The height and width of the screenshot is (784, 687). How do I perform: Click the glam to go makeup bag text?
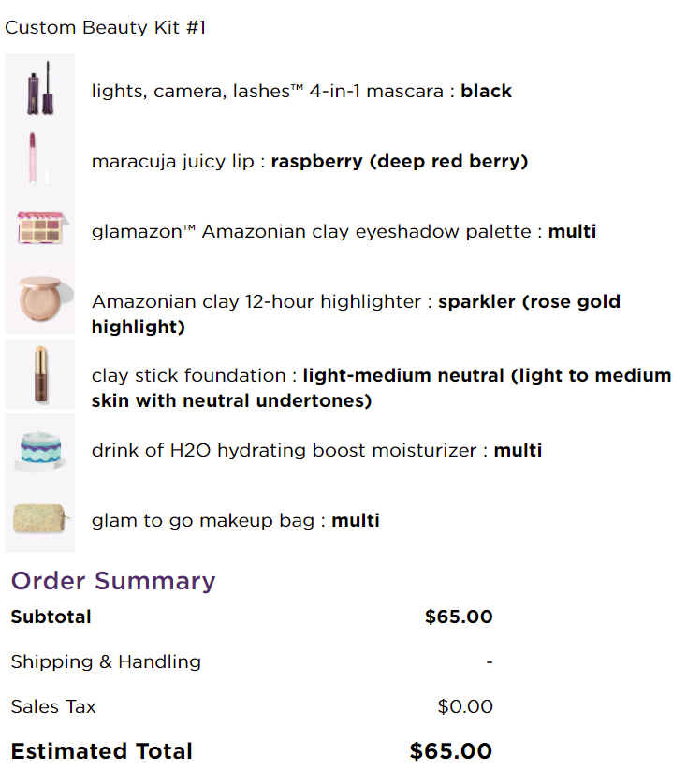204,521
